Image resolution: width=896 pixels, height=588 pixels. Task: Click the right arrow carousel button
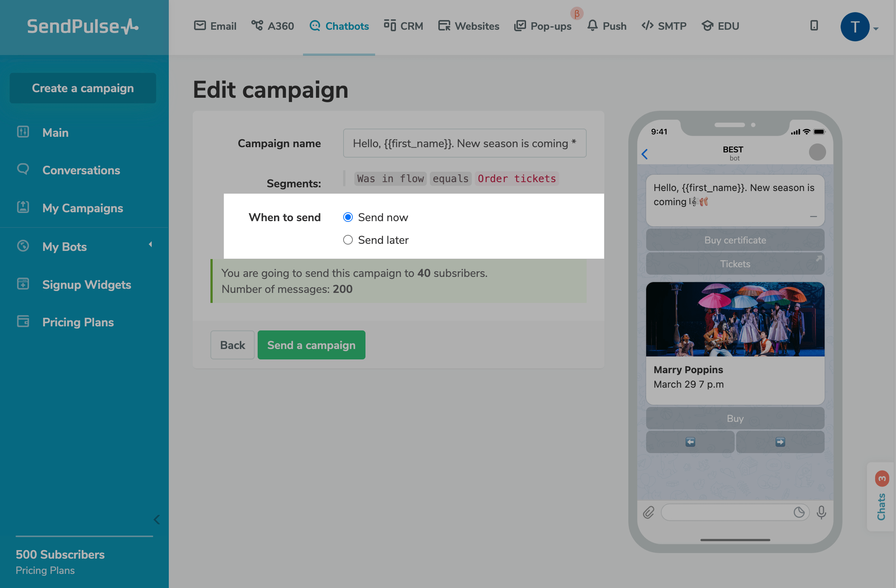pos(780,442)
